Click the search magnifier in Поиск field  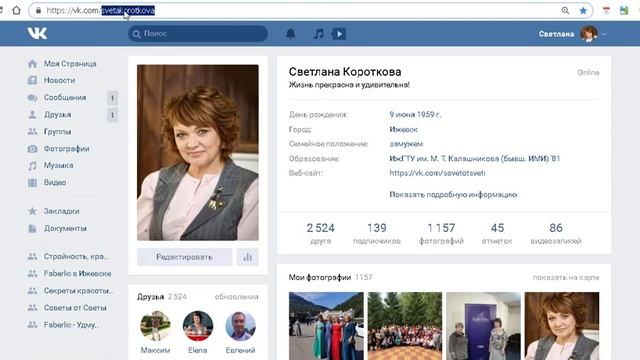tap(137, 34)
